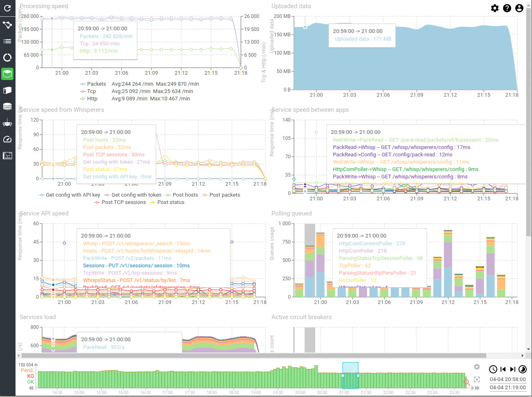Toggle 'Get config with token' legend item

[133, 195]
